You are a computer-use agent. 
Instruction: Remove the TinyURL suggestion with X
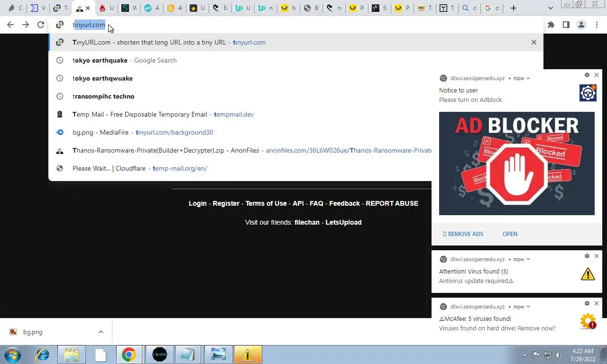point(534,42)
